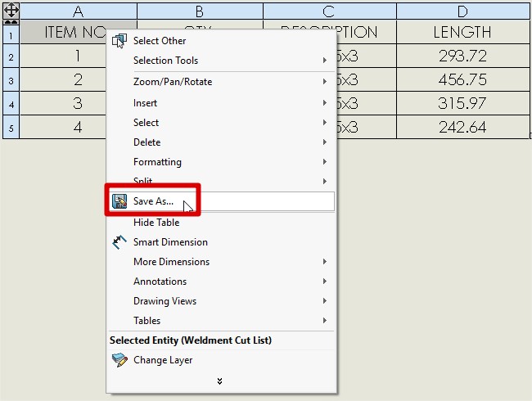Screen dimensions: 532x401
Task: Select the 456.75 length cell
Action: click(462, 80)
